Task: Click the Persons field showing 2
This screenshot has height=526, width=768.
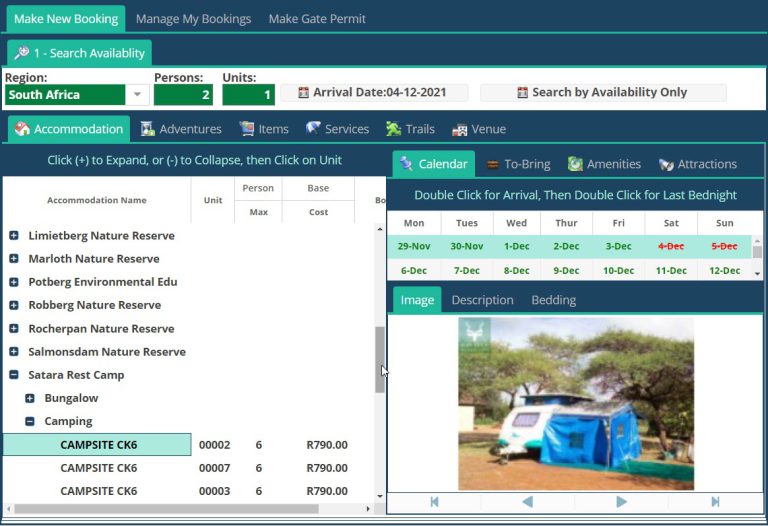Action: point(183,95)
